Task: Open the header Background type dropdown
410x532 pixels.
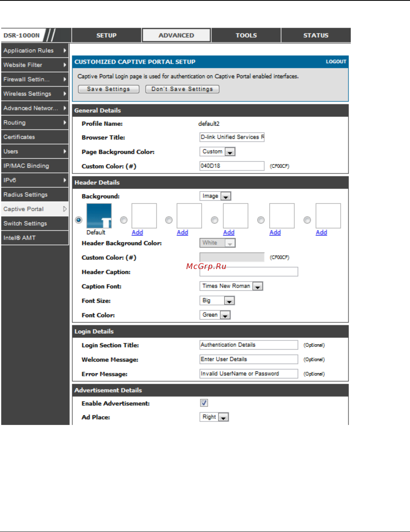Action: click(215, 196)
